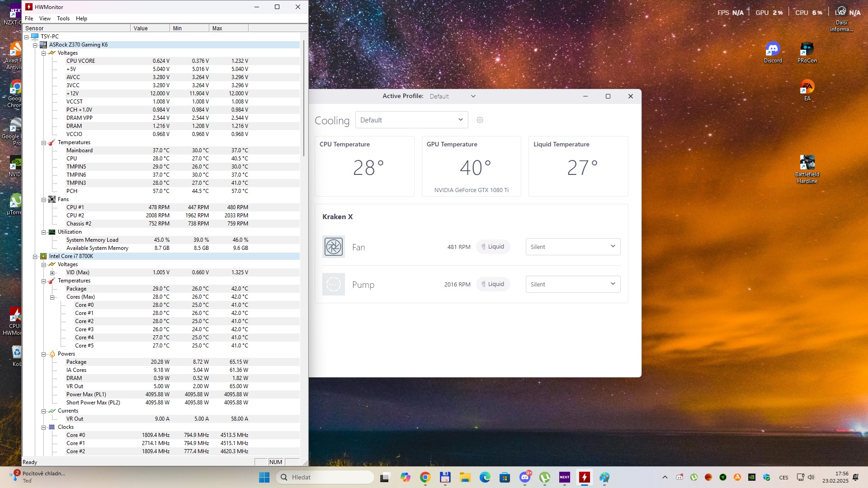Collapse the Voltages node under ASRock
The image size is (868, 488).
[x=44, y=53]
